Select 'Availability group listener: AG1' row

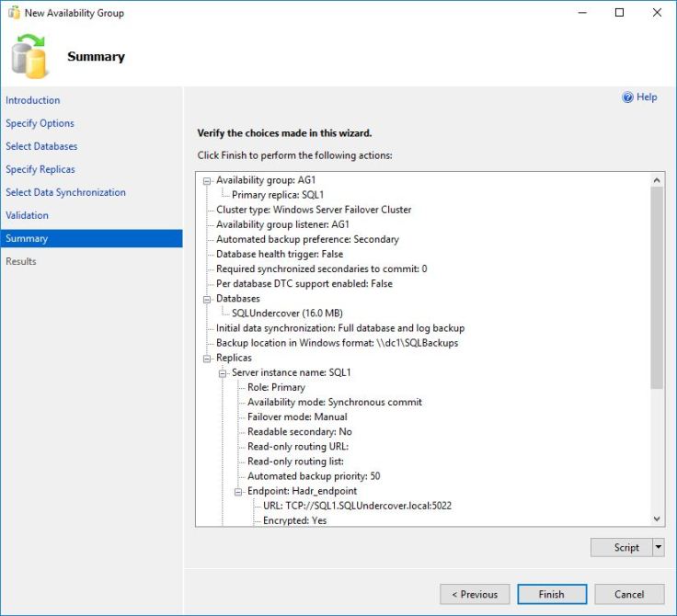(282, 224)
